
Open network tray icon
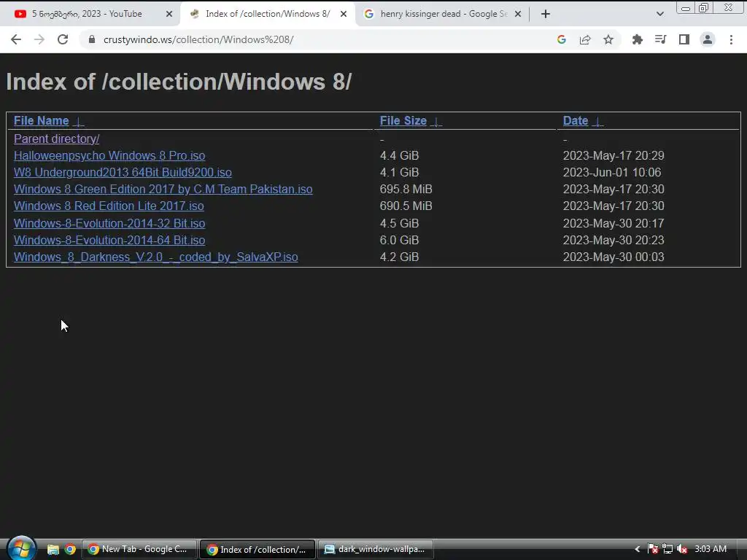[667, 549]
